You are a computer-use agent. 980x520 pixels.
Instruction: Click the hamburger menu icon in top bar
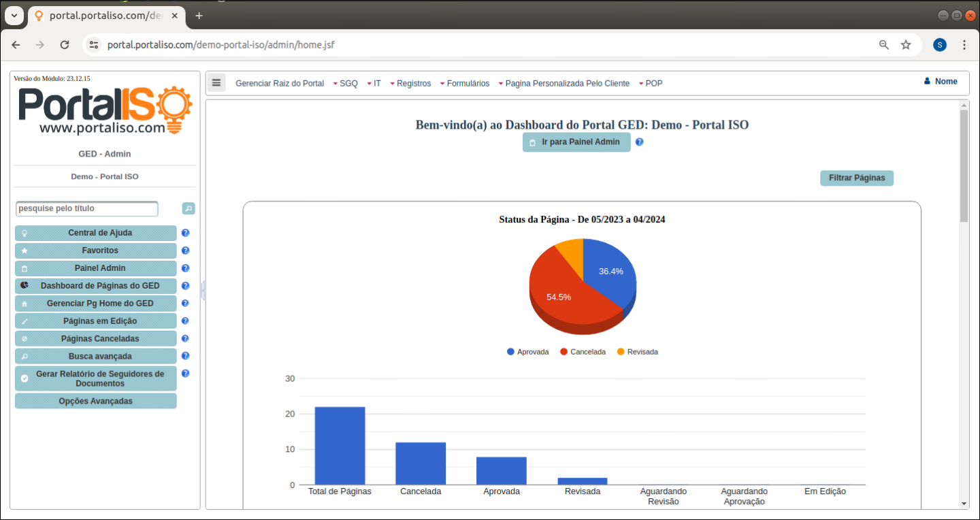tap(216, 83)
